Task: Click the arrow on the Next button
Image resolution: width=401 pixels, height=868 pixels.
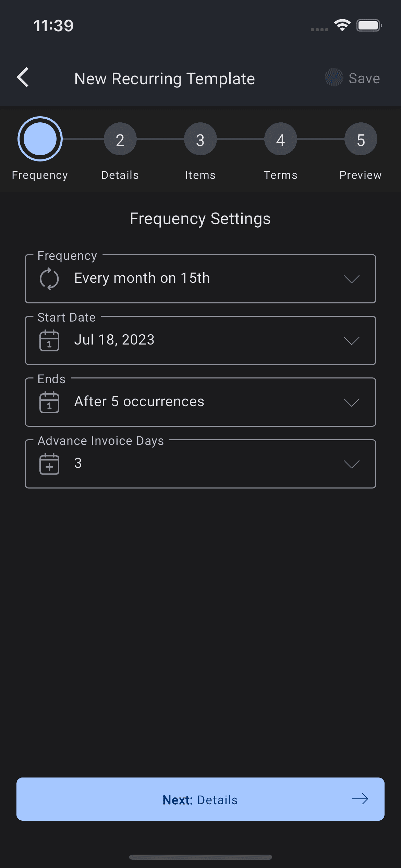Action: coord(360,799)
